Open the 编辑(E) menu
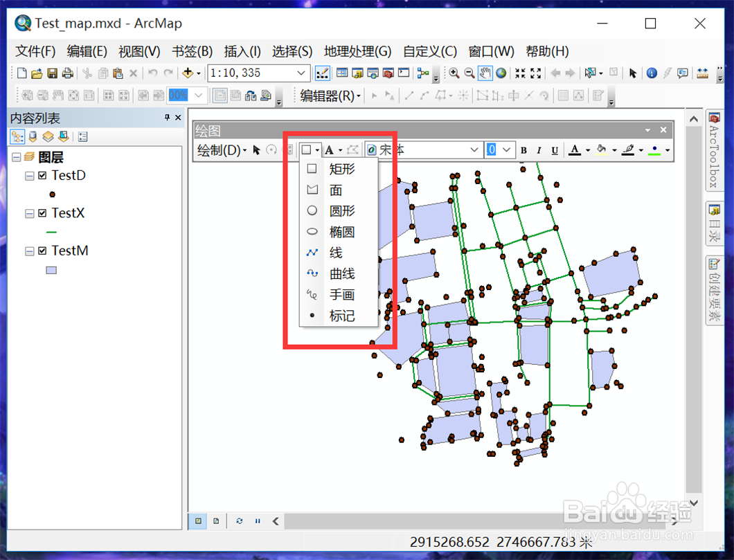The width and height of the screenshot is (734, 560). [87, 51]
